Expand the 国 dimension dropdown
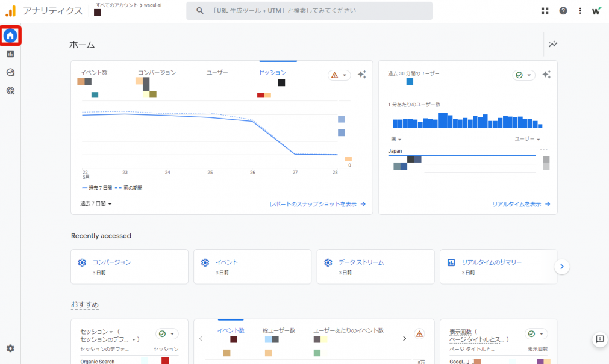Image resolution: width=609 pixels, height=364 pixels. (395, 139)
